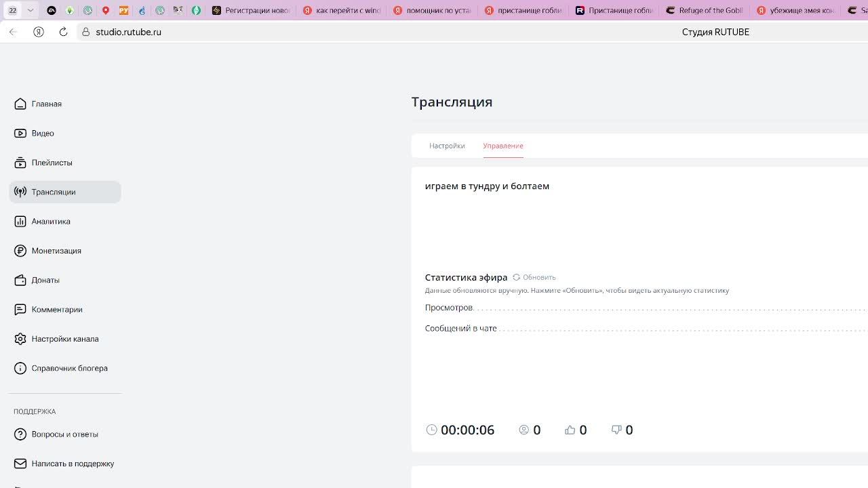Click the browser back arrow
The width and height of the screenshot is (868, 488).
[x=13, y=32]
